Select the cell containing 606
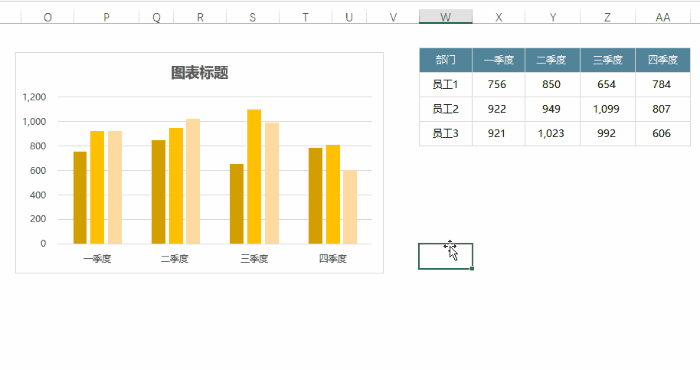This screenshot has width=700, height=370. coord(663,133)
